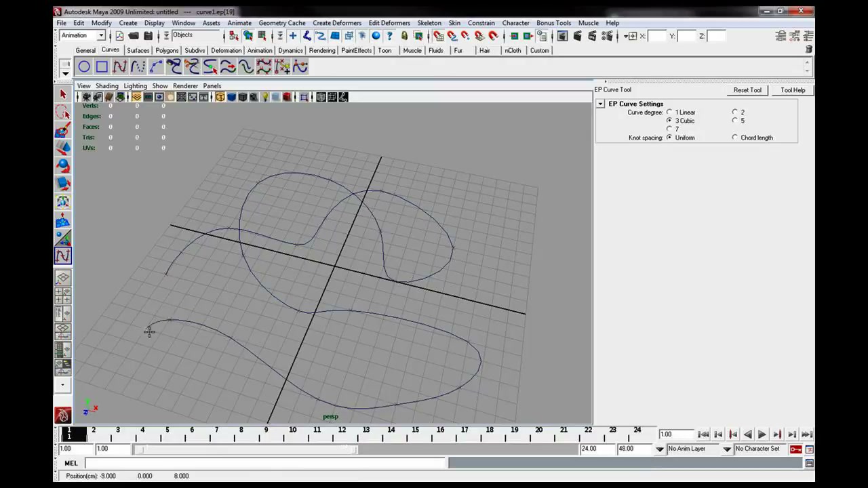
Task: Choose the Lasso Select tool in toolbox
Action: [x=63, y=113]
